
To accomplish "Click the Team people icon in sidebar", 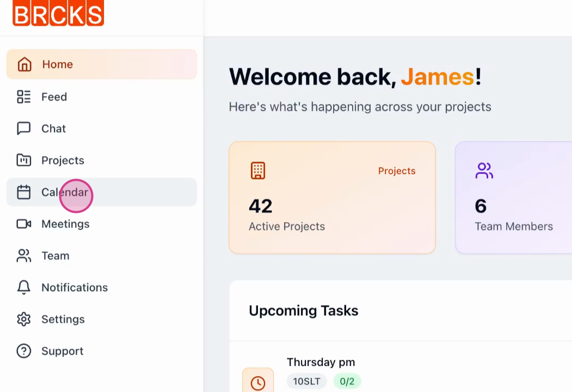I will point(24,255).
